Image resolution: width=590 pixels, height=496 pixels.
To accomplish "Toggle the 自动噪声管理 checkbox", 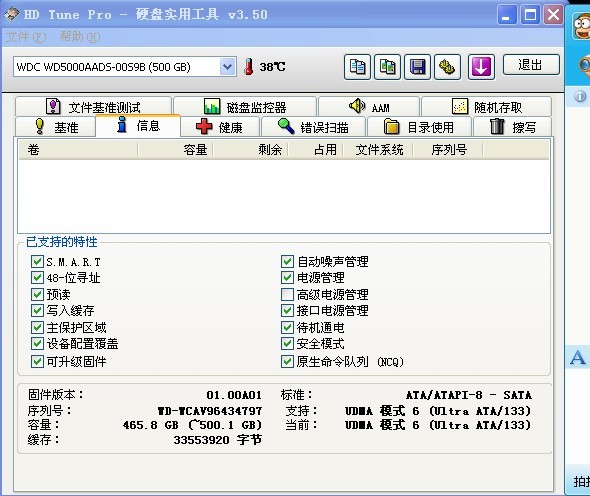I will [x=287, y=262].
